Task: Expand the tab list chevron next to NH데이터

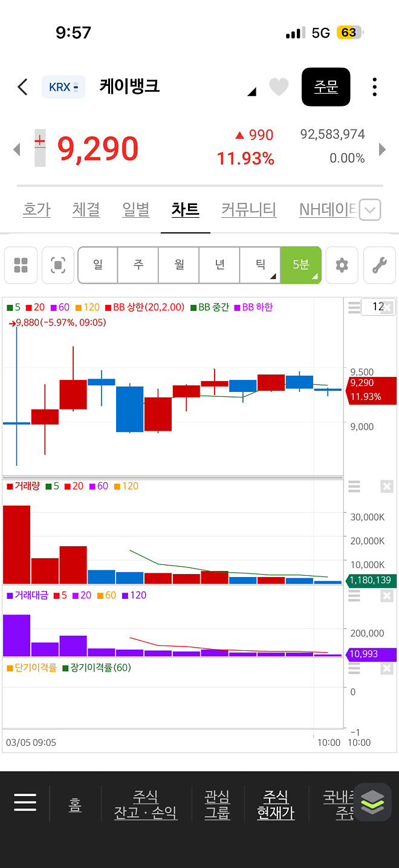Action: click(371, 210)
